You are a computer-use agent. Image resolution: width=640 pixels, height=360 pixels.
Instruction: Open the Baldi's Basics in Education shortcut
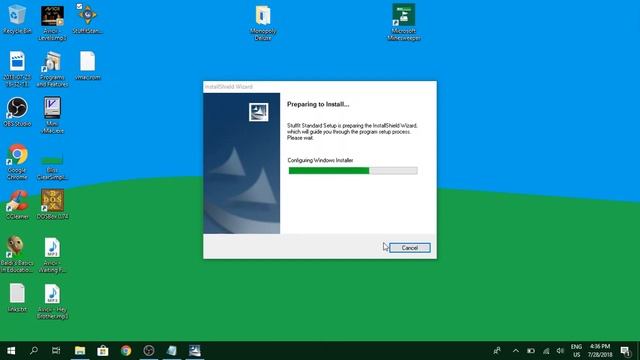17,254
